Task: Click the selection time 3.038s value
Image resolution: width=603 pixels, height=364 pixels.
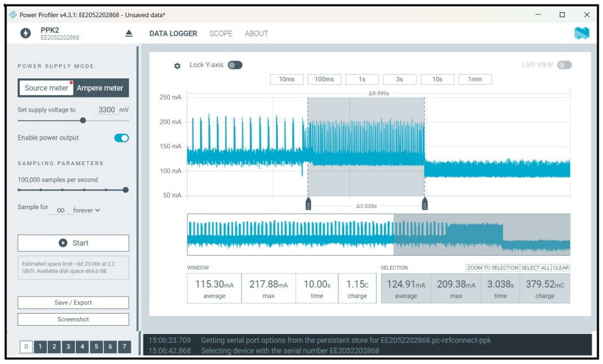Action: tap(500, 284)
